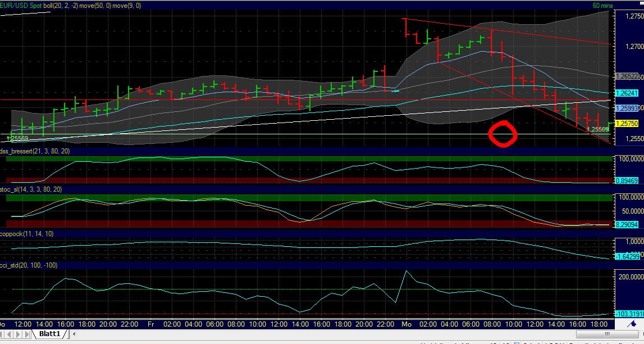Screen dimensions: 644x344
Task: Switch to the Blatt1 sheet tab
Action: [x=51, y=334]
